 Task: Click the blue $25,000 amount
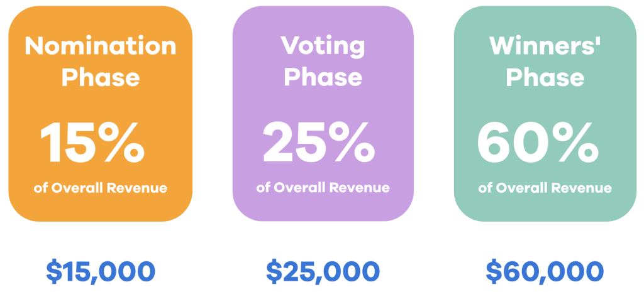(323, 271)
